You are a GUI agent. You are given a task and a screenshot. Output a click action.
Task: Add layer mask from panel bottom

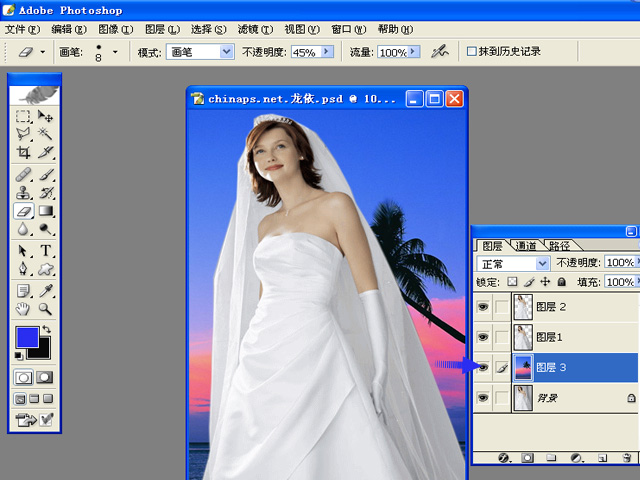pos(527,458)
